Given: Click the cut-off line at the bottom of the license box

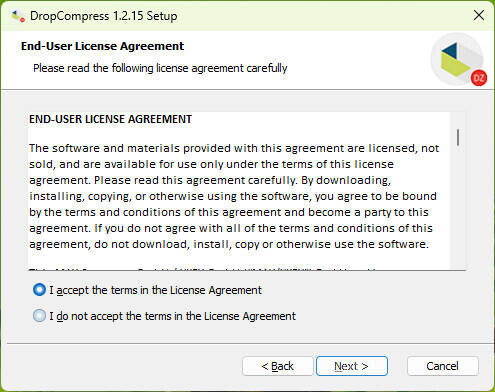Looking at the screenshot, I should click(x=203, y=269).
